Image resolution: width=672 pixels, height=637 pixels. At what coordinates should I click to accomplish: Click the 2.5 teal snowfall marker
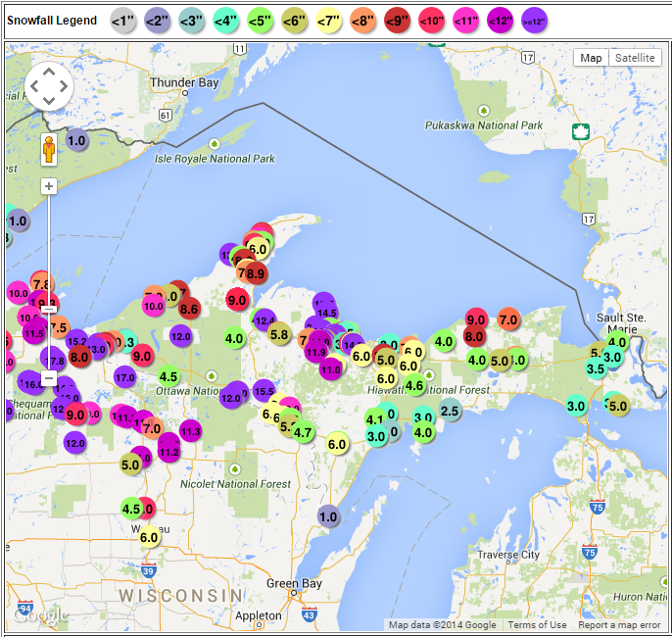(450, 411)
